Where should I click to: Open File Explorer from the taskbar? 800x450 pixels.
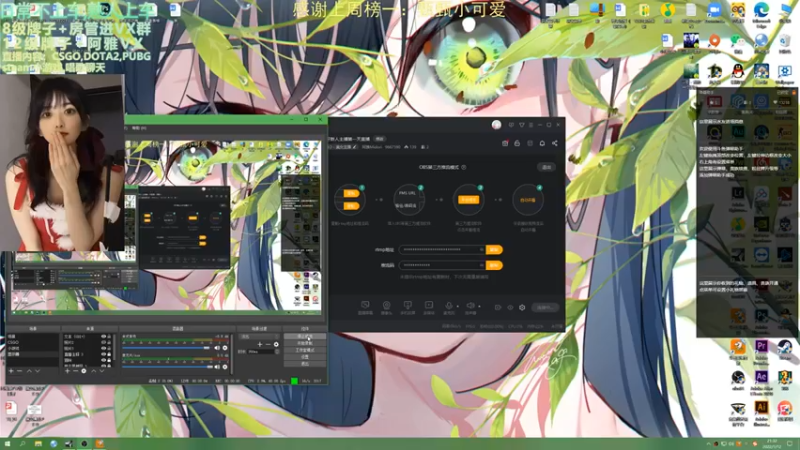coord(38,444)
